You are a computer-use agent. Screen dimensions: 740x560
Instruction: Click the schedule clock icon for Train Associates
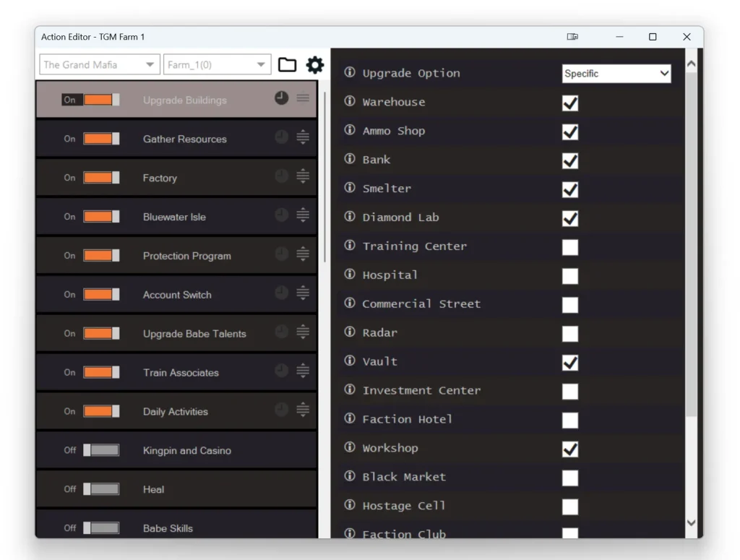coord(282,371)
